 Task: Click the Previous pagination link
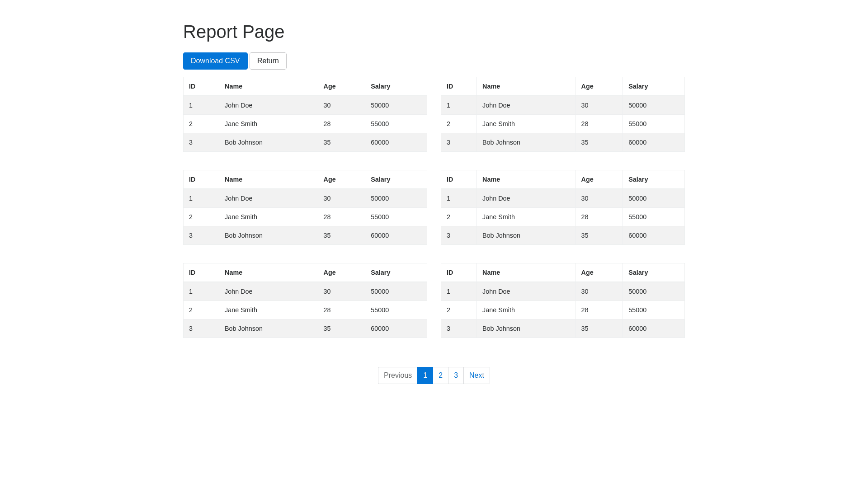(397, 375)
